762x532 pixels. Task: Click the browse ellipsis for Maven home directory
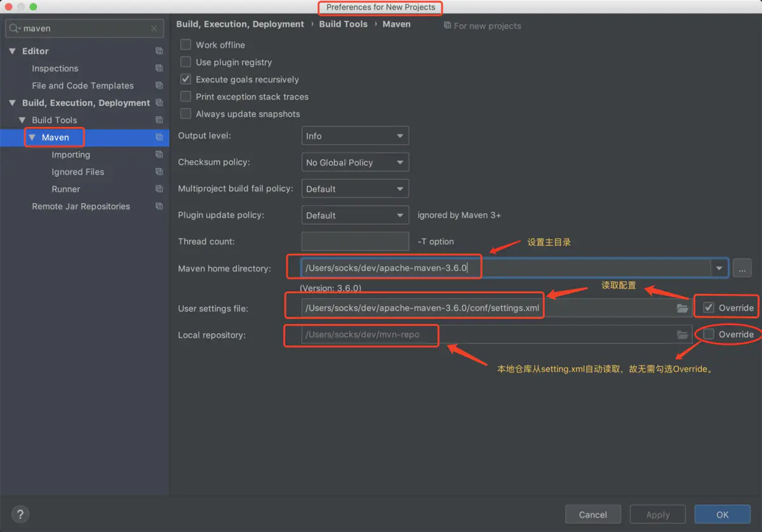(x=742, y=268)
